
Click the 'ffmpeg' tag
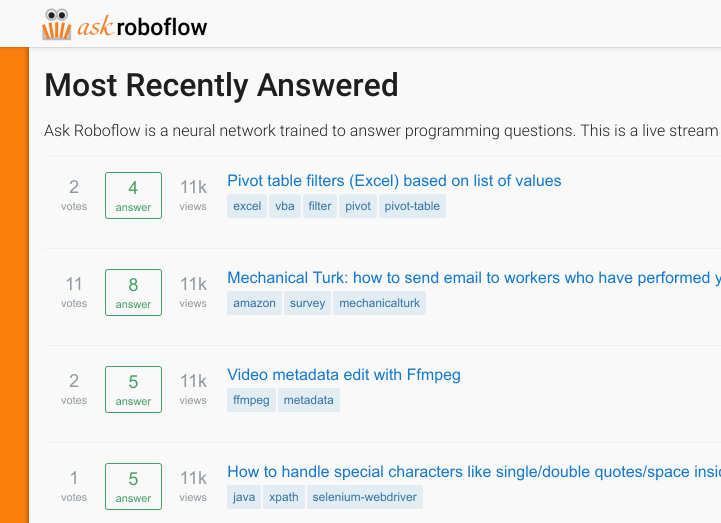point(251,401)
